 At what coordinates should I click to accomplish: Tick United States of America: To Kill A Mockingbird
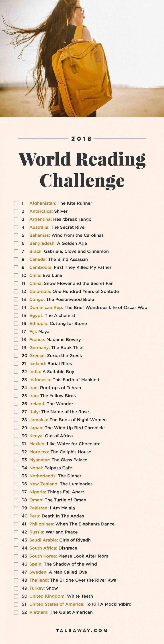16,604
